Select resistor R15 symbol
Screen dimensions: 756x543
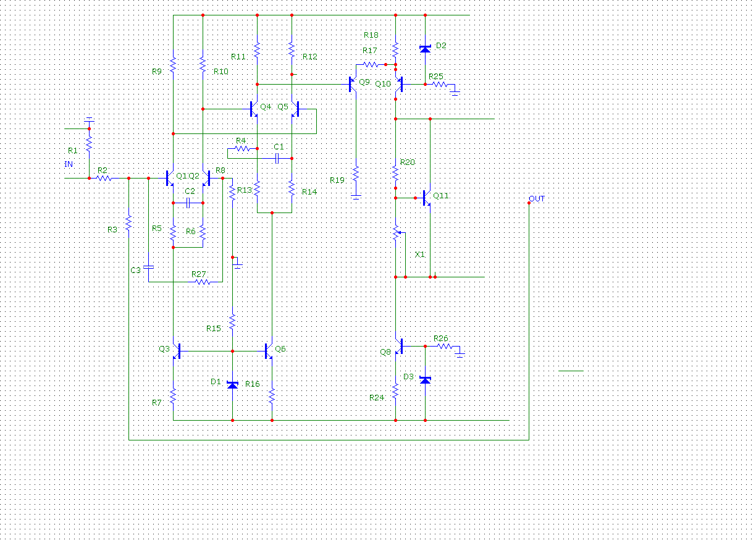[x=232, y=321]
